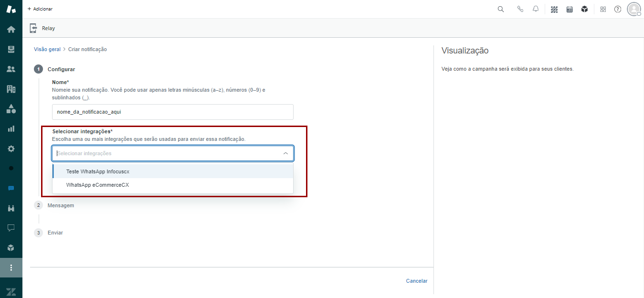Image resolution: width=644 pixels, height=298 pixels.
Task: Click the Cancelar link
Action: pyautogui.click(x=416, y=281)
